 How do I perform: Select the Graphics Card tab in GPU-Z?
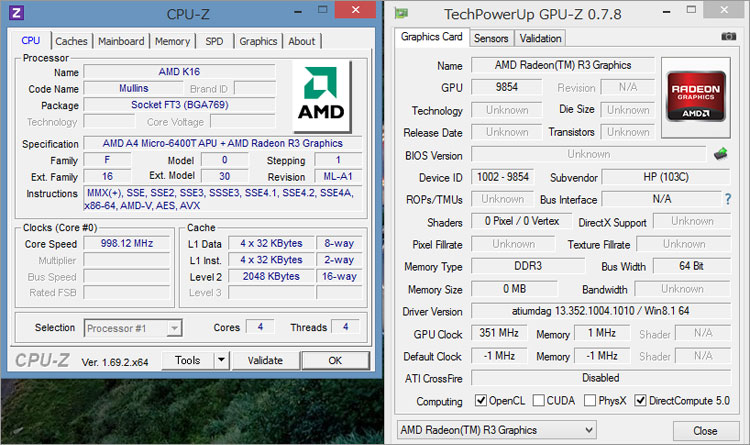click(431, 37)
